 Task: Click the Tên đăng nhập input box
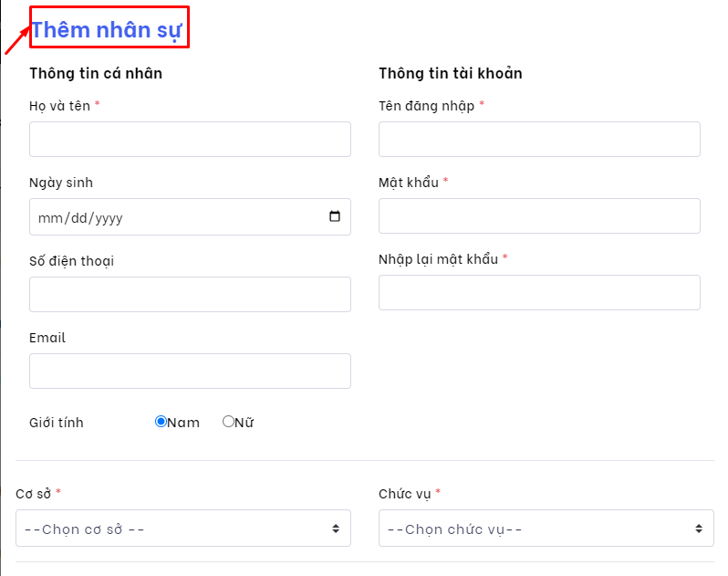539,140
